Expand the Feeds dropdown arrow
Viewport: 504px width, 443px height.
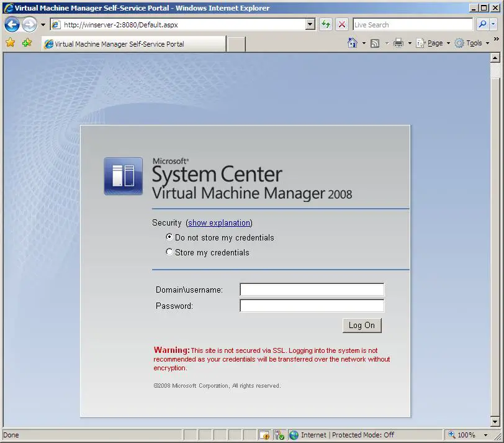point(387,43)
